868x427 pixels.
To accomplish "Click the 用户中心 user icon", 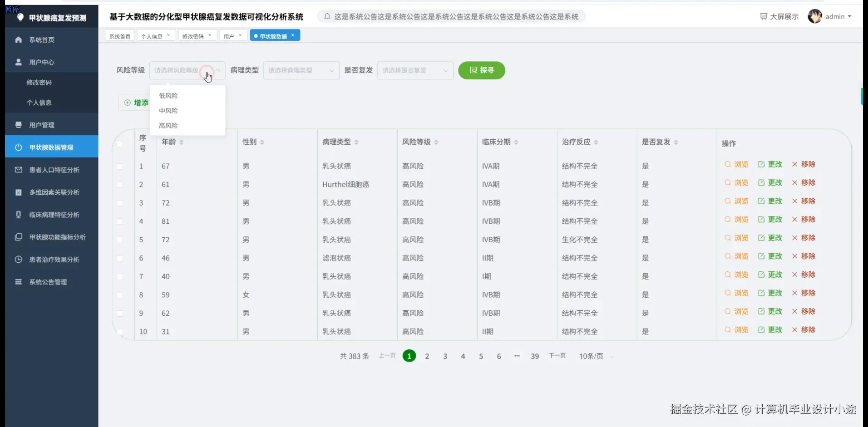I will [18, 62].
